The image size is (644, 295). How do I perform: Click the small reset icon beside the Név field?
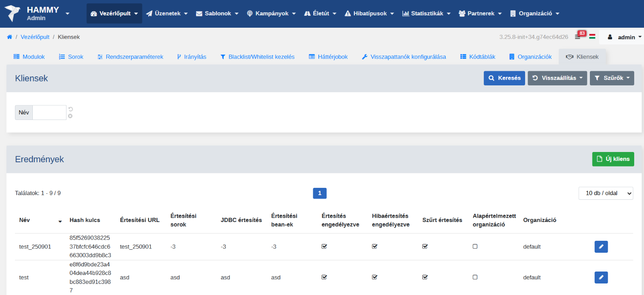click(70, 109)
